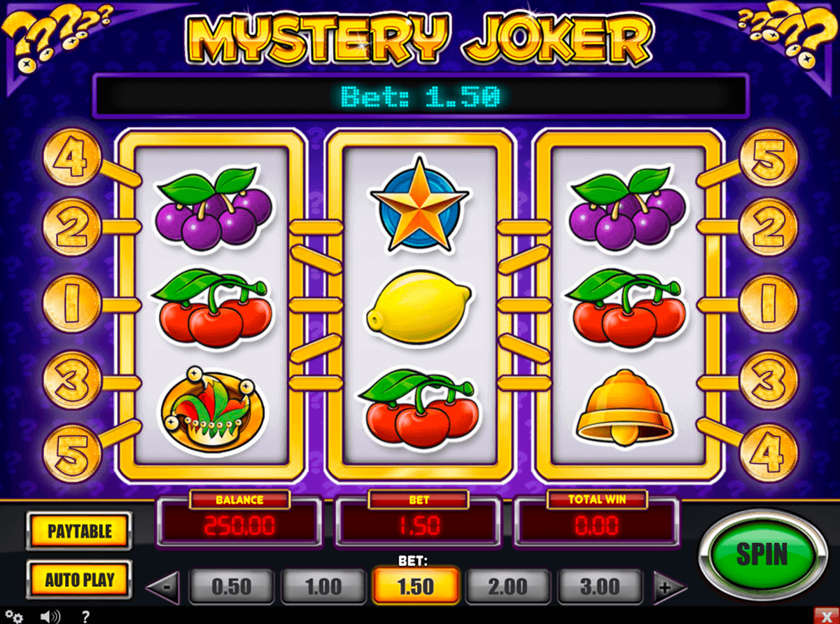Viewport: 840px width, 624px height.
Task: Choose the 3.00 bet amount
Action: [x=601, y=586]
